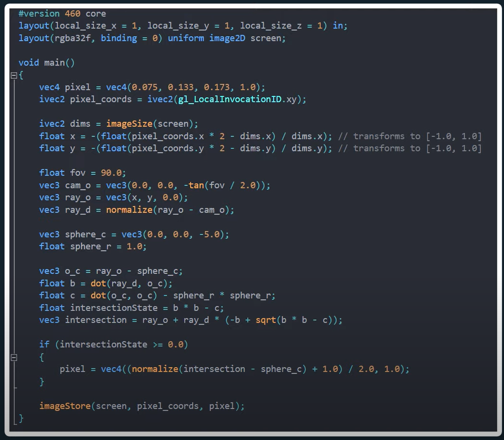This screenshot has width=504, height=440.
Task: Click the sqrt function in the intersection line
Action: [266, 319]
